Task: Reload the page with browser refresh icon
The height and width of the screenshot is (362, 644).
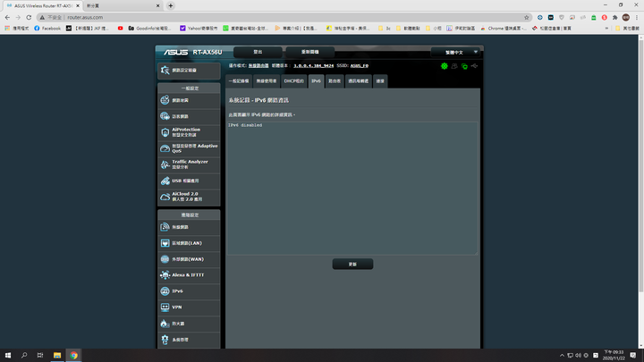Action: (29, 17)
